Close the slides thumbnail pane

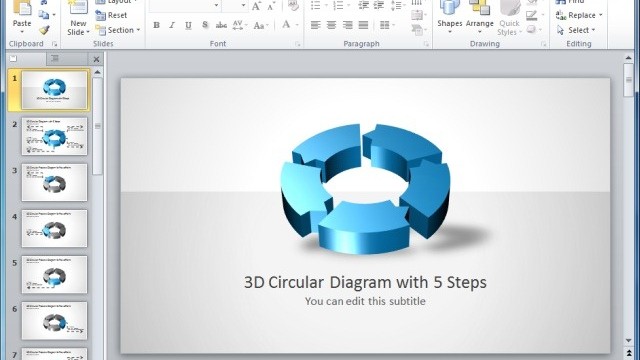point(96,59)
